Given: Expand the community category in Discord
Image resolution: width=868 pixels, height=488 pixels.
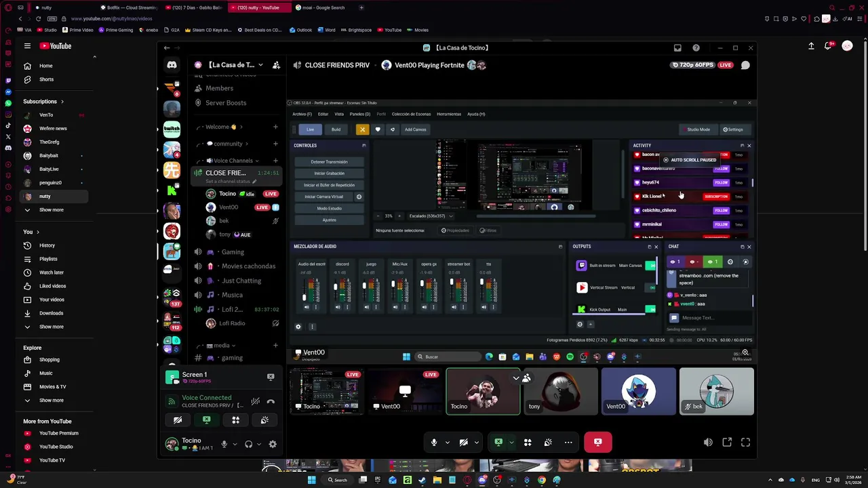Looking at the screenshot, I should tap(228, 144).
